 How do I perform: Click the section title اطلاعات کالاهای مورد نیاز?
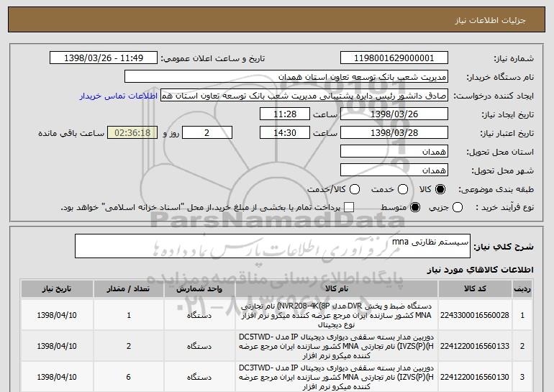click(x=480, y=270)
